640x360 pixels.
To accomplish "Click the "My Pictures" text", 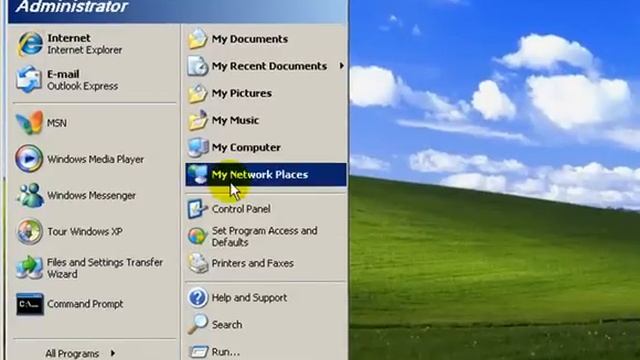I will [241, 93].
